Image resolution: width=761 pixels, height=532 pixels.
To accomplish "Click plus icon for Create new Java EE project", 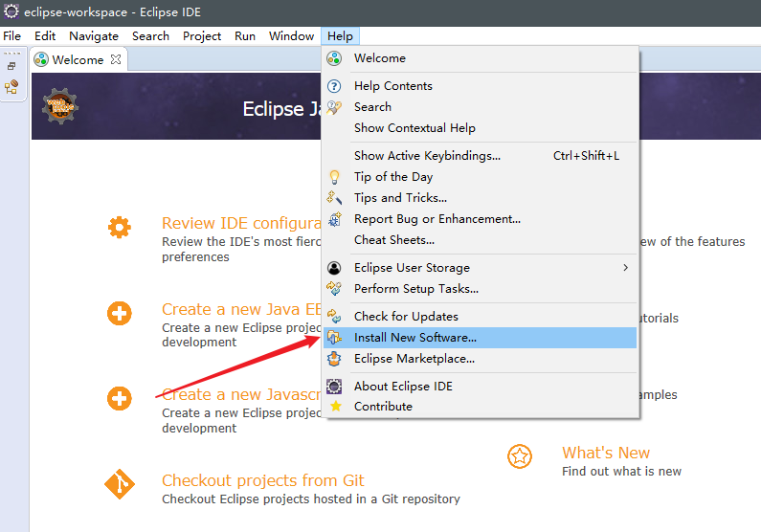I will coord(120,313).
